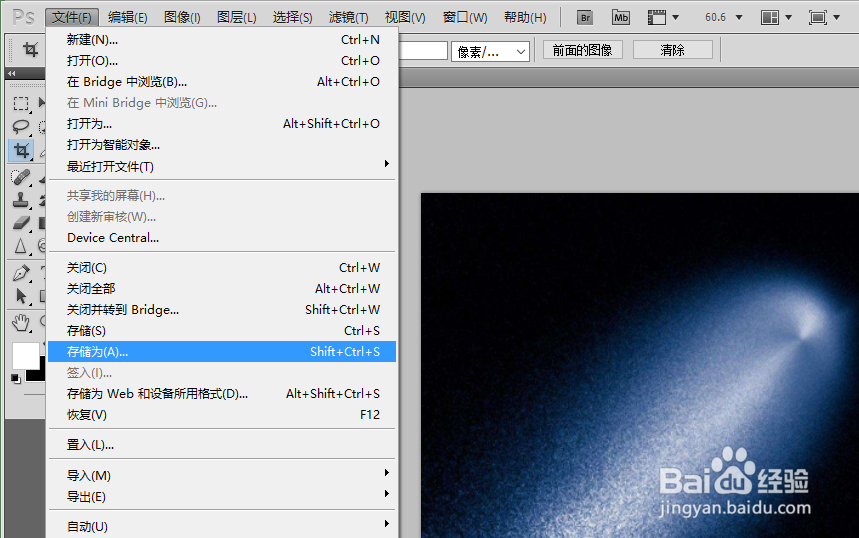Open the 图像(I) menu
This screenshot has width=859, height=538.
[x=182, y=18]
